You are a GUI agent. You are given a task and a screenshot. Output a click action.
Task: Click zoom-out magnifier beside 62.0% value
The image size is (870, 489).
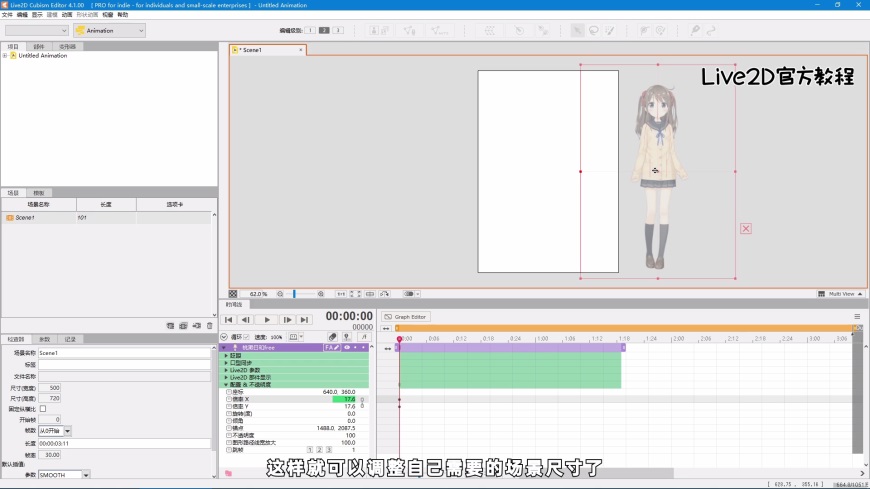280,294
